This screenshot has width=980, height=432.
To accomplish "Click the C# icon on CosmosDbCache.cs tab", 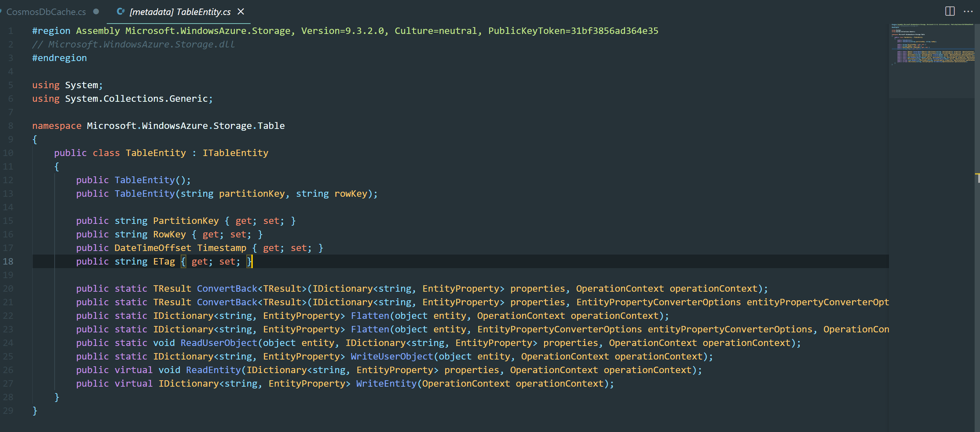I will point(2,11).
